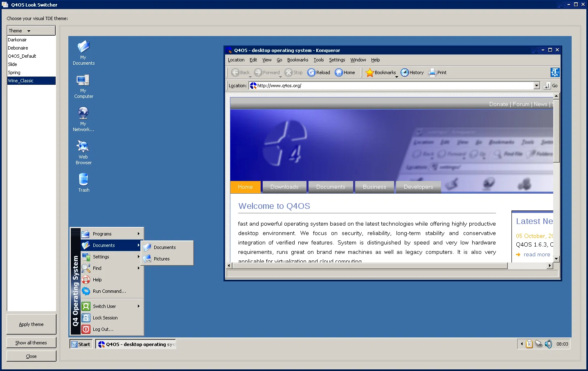Open the Tools menu in Konqueror
Screen dimensions: 588x371
(319, 60)
